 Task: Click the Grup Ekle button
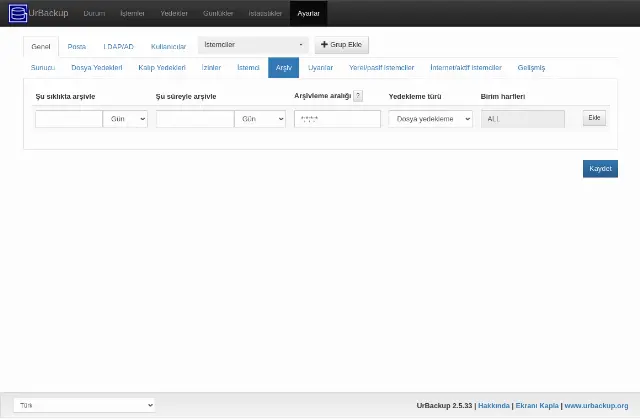coord(342,45)
